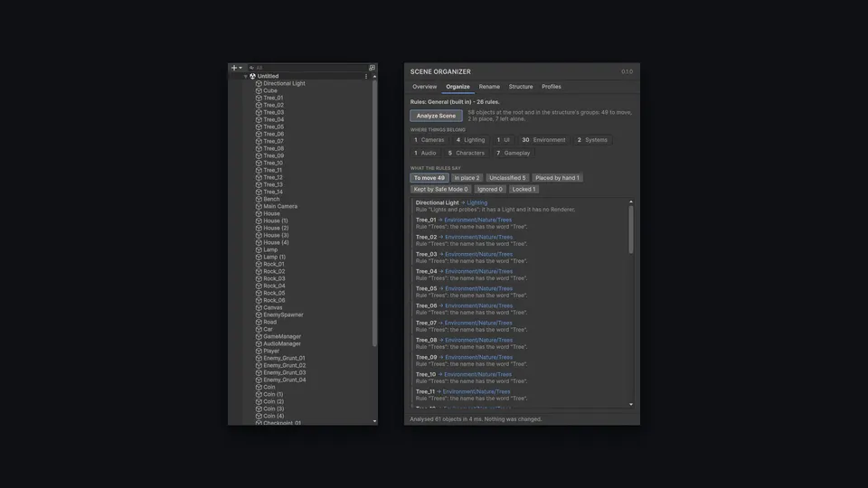Click the Coin (3) object icon
The image size is (868, 488).
click(259, 408)
